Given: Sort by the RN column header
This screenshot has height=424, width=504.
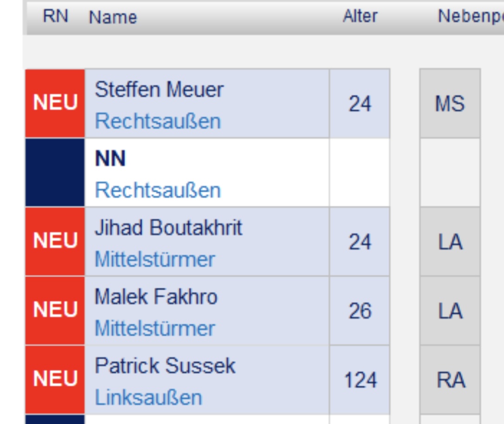Looking at the screenshot, I should [55, 17].
